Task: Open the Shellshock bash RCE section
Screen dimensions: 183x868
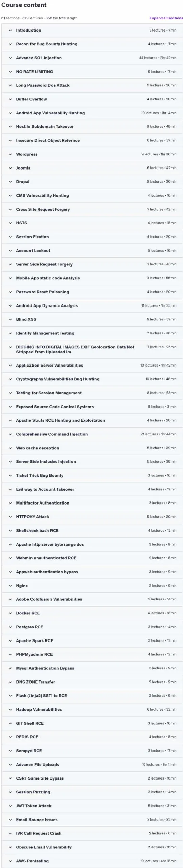Action: click(92, 530)
